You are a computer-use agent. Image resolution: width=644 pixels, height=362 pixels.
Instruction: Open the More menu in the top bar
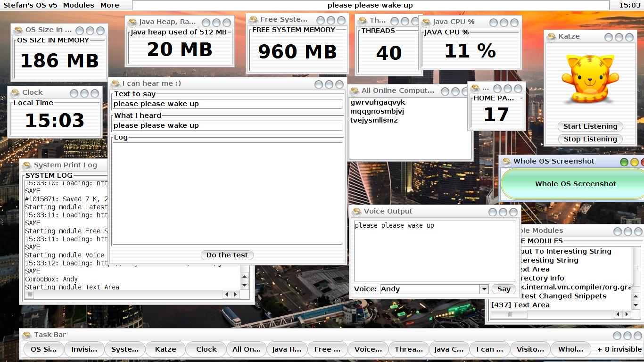point(109,5)
